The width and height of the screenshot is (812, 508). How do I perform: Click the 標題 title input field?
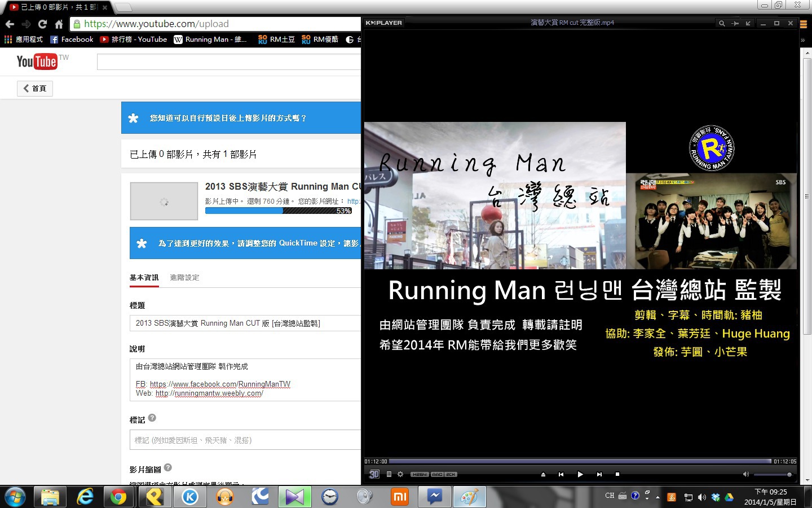point(245,323)
